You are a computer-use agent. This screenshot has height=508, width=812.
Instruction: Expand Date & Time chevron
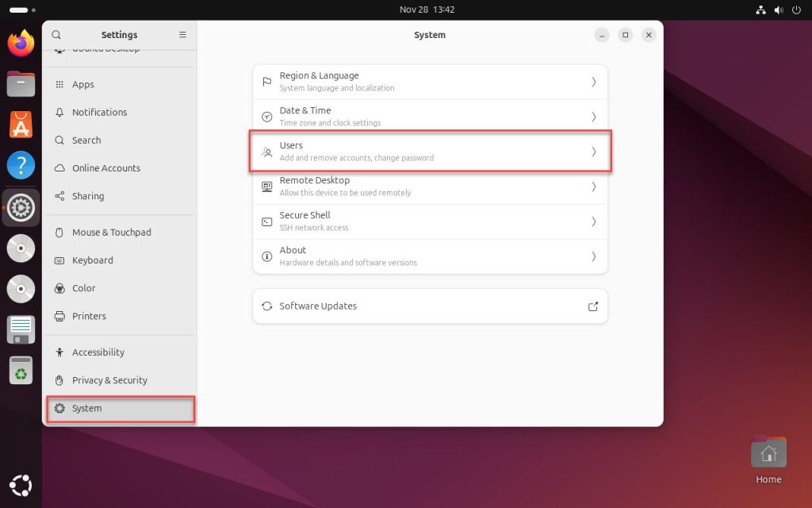593,117
